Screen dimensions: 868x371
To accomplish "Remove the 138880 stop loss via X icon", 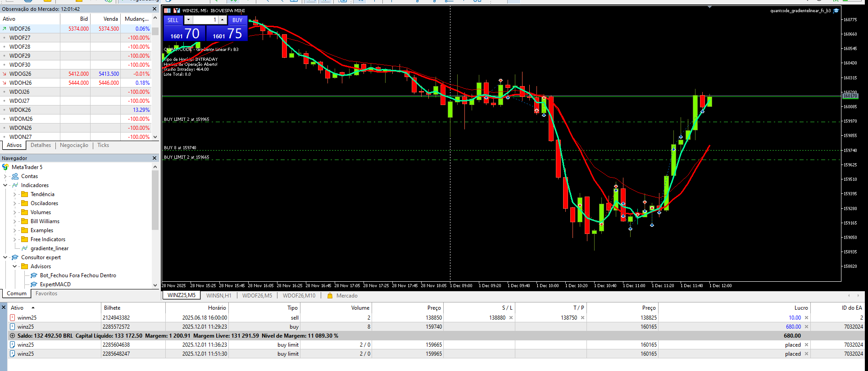I will tap(511, 318).
